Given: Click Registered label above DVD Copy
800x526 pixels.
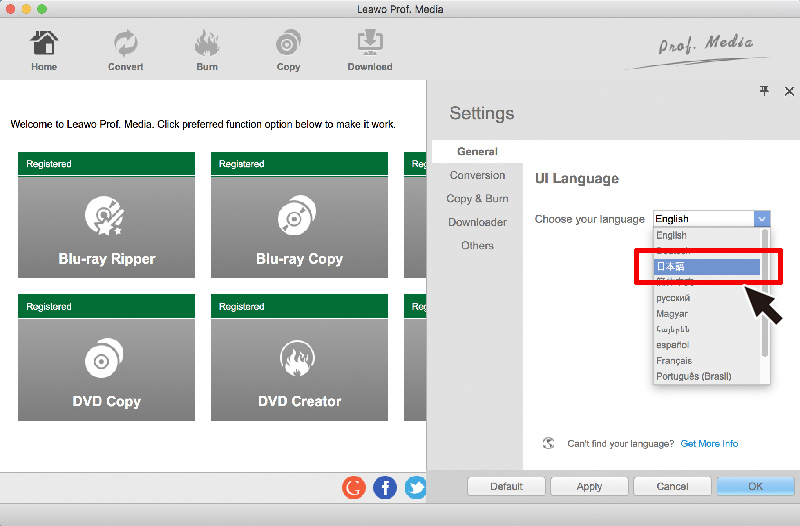Looking at the screenshot, I should pyautogui.click(x=49, y=307).
